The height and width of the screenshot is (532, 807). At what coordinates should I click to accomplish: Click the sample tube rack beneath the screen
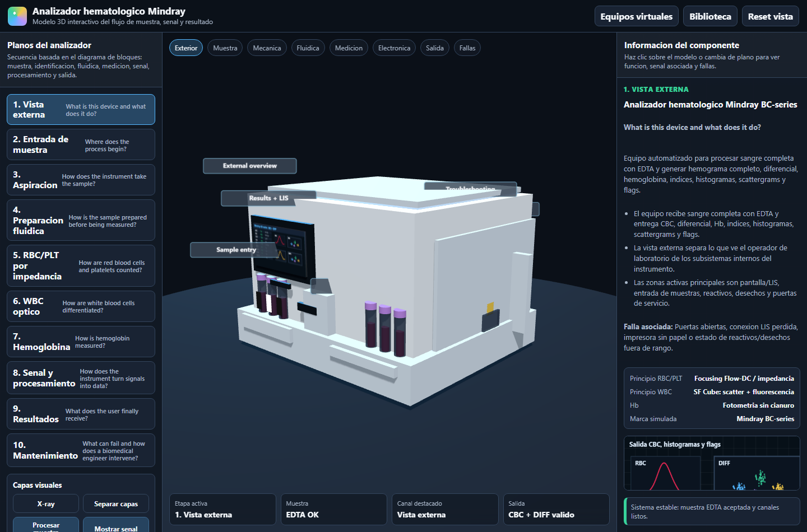click(272, 296)
